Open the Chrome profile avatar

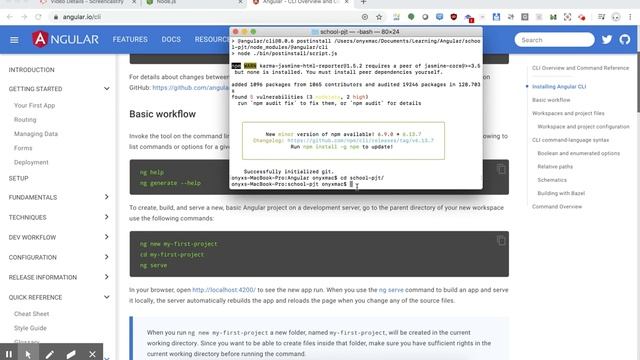pyautogui.click(x=616, y=17)
